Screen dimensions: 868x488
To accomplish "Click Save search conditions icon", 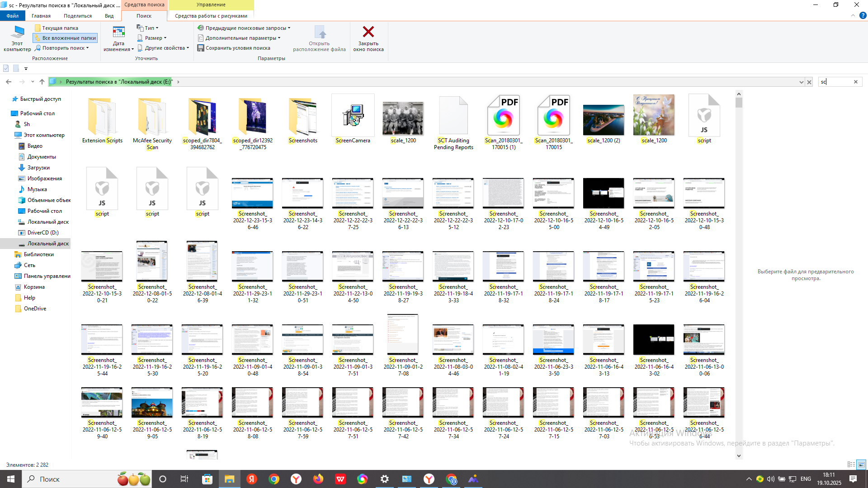I will coord(201,48).
